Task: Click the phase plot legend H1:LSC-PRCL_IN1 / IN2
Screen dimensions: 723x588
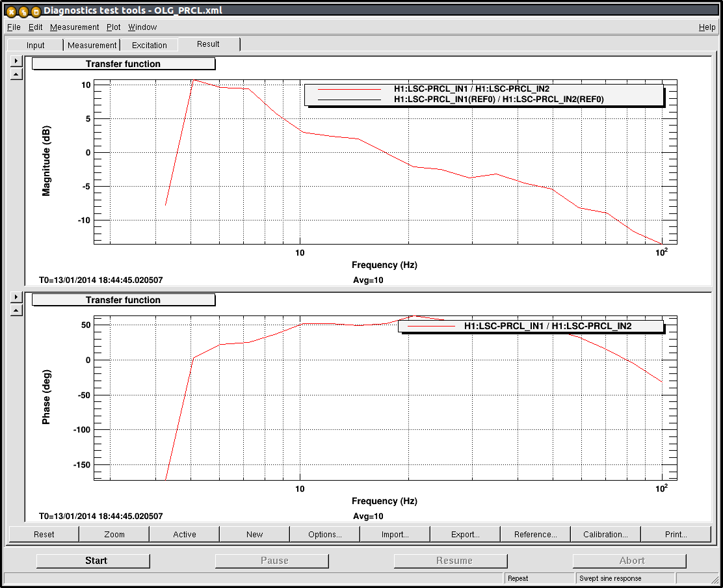Action: click(x=547, y=326)
